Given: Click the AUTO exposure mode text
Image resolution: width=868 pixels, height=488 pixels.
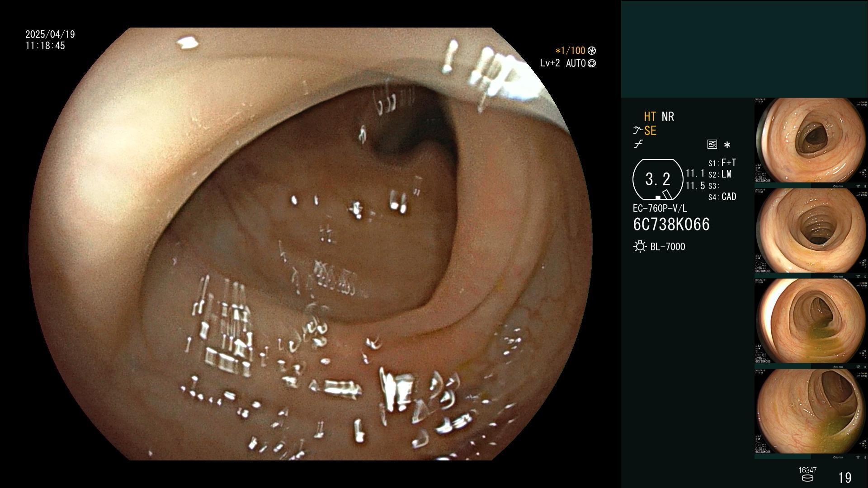Looking at the screenshot, I should pyautogui.click(x=576, y=63).
